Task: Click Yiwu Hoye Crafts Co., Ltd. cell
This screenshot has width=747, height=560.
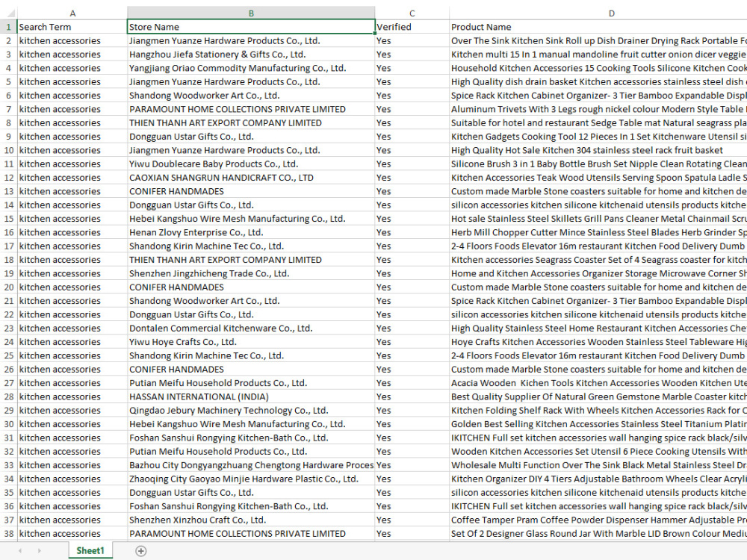Action: pos(251,342)
